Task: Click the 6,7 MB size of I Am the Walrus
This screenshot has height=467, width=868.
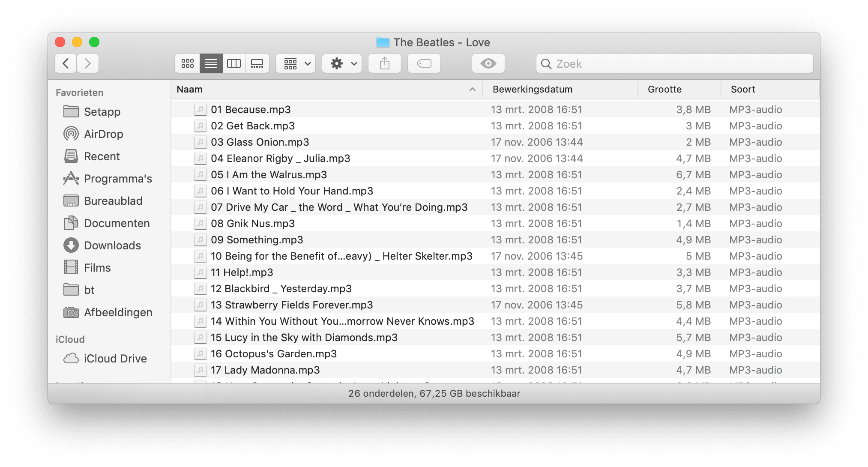Action: coord(693,175)
